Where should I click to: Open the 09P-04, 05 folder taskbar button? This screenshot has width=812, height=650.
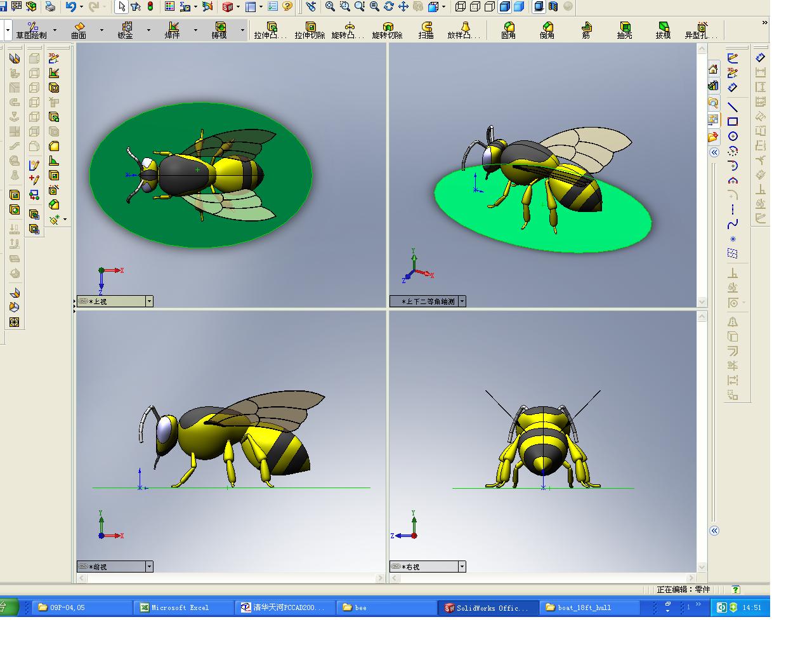(82, 607)
